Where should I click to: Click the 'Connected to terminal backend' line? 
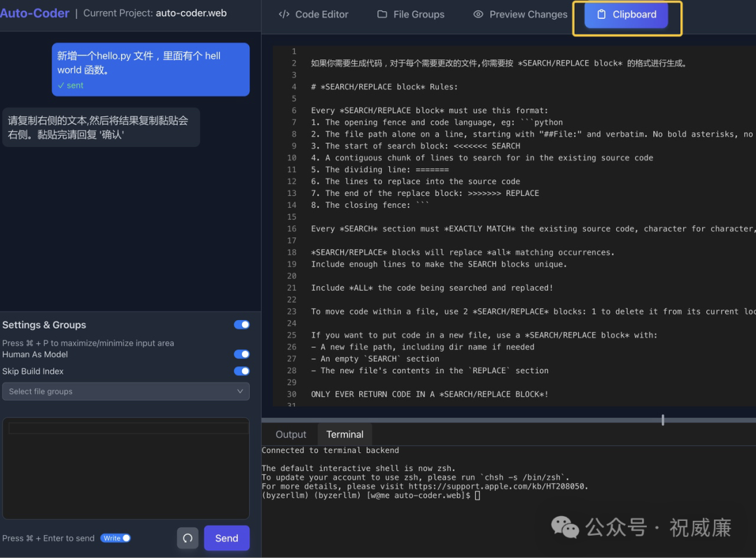point(330,450)
